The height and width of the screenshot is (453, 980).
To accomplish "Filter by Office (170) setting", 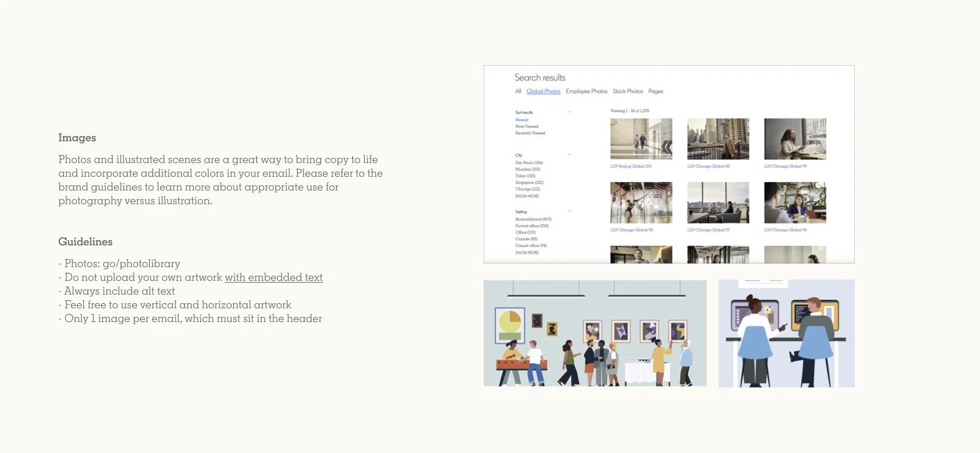I will [525, 233].
